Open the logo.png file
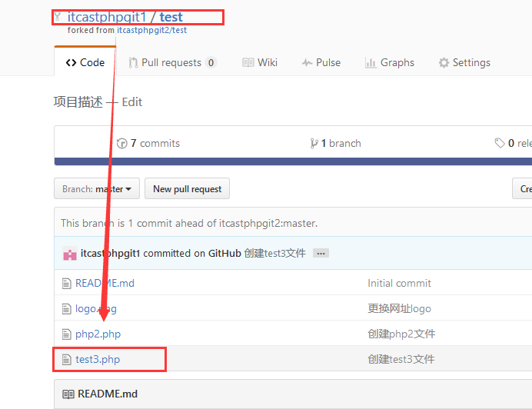The height and width of the screenshot is (409, 532). tap(96, 309)
